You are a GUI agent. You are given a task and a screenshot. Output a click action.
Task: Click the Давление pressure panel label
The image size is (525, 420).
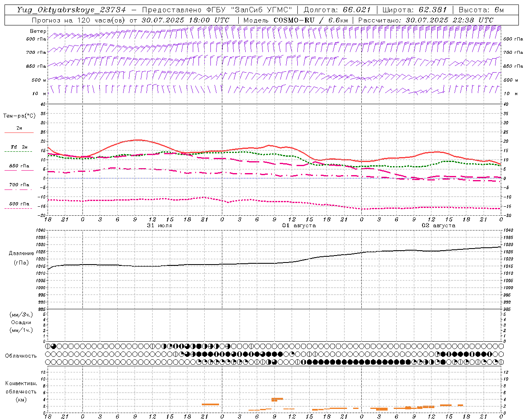click(x=21, y=253)
